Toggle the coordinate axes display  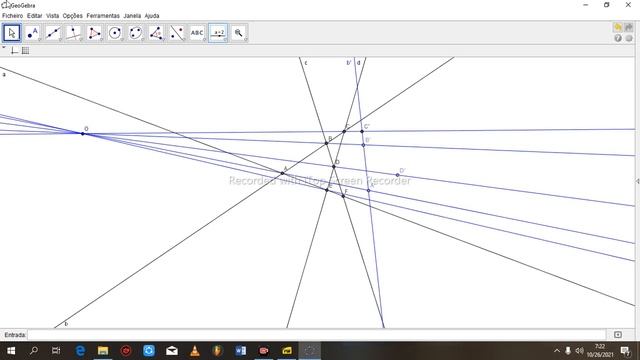pos(15,51)
